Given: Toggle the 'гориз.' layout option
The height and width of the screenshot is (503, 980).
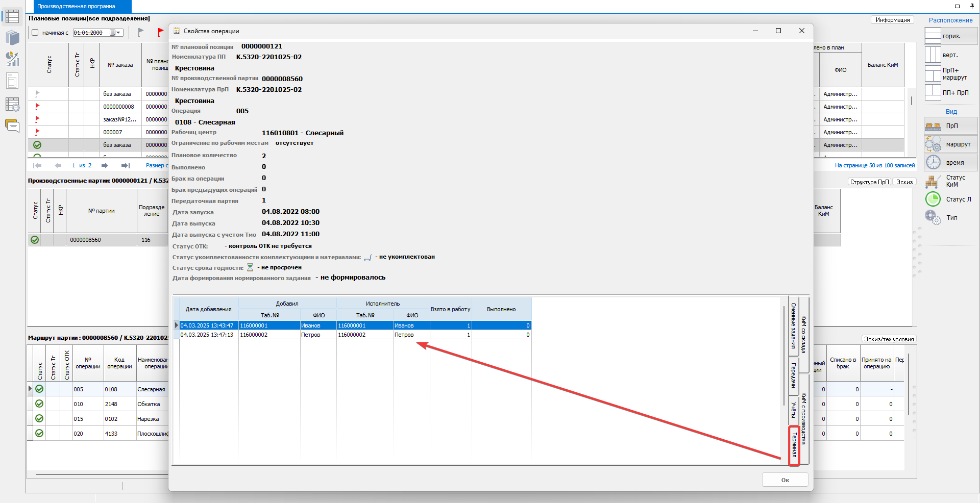Looking at the screenshot, I should [x=950, y=36].
